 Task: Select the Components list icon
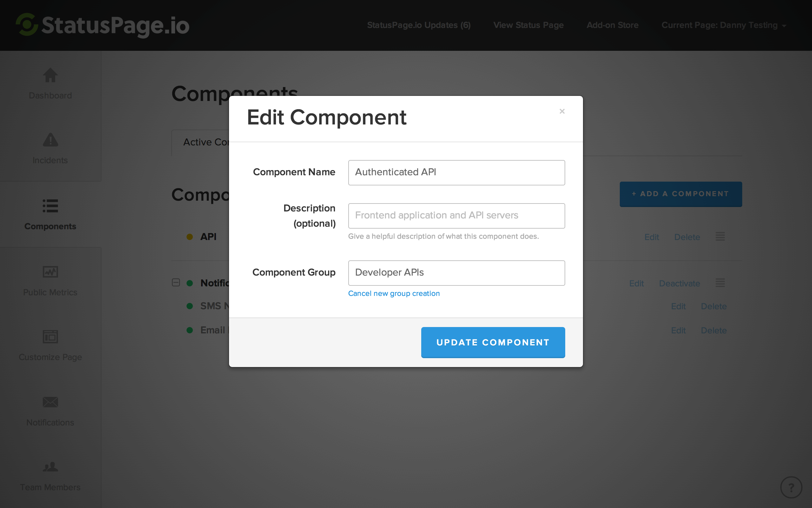coord(50,206)
